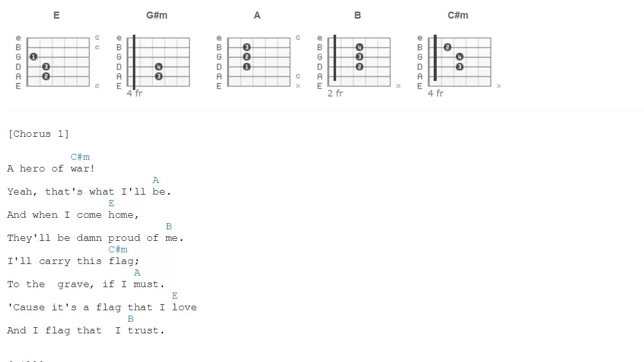The image size is (644, 362).
Task: Click the E chord above "come home"
Action: (x=111, y=203)
